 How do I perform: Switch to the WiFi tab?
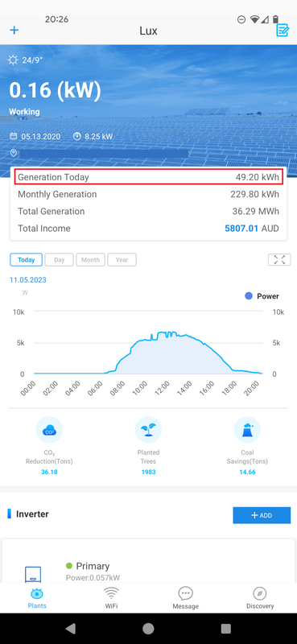pyautogui.click(x=111, y=598)
